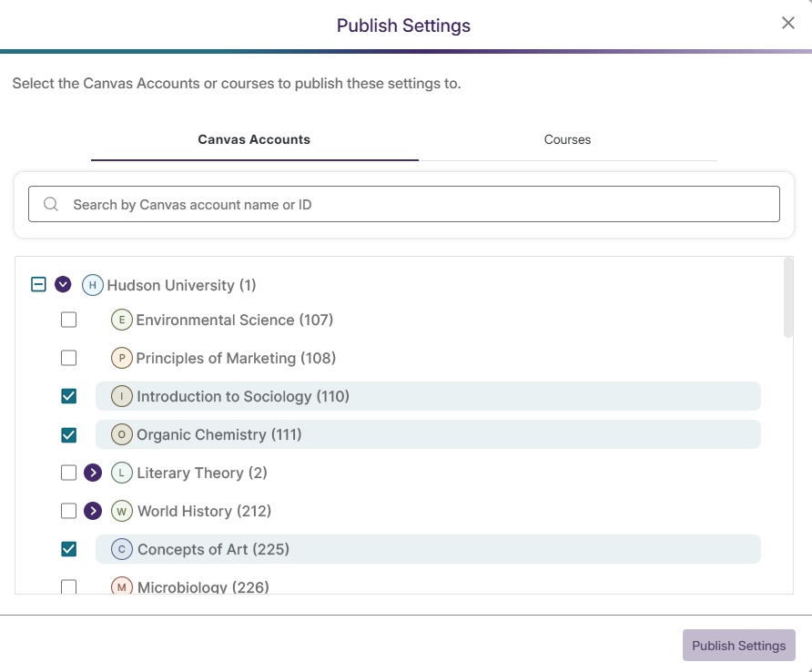812x672 pixels.
Task: Expand the Literary Theory sub-accounts
Action: click(x=92, y=473)
